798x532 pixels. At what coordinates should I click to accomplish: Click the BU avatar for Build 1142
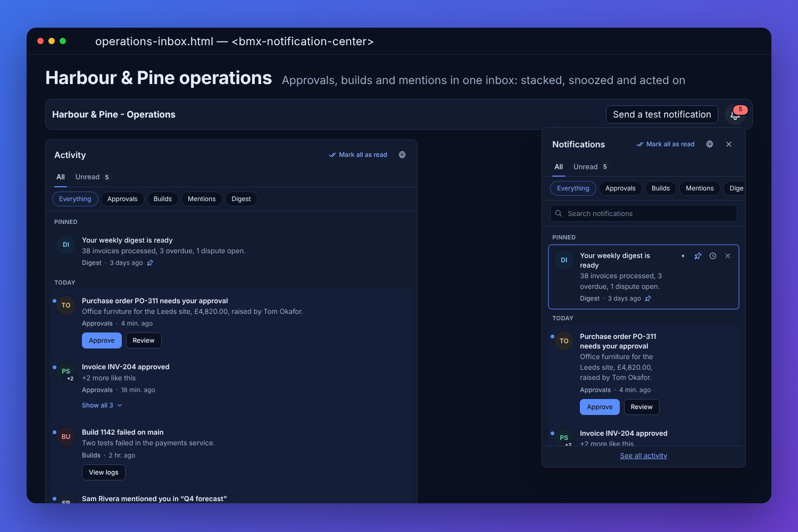pyautogui.click(x=66, y=437)
